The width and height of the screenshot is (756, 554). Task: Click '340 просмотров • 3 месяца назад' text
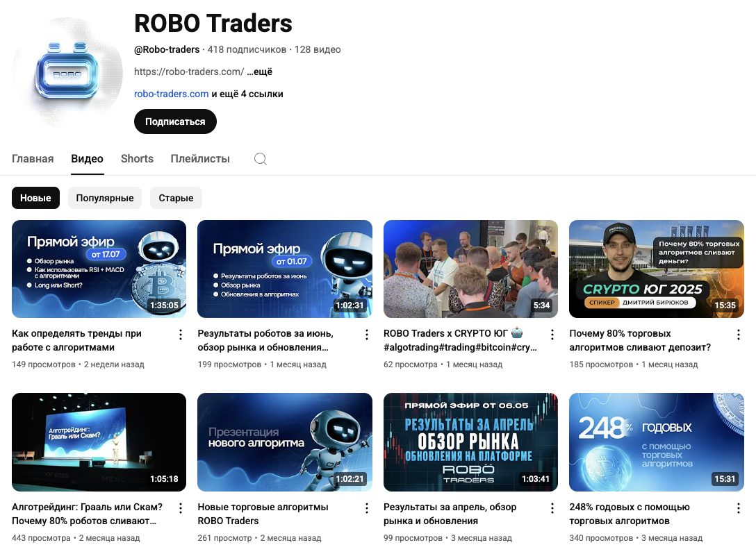(636, 538)
